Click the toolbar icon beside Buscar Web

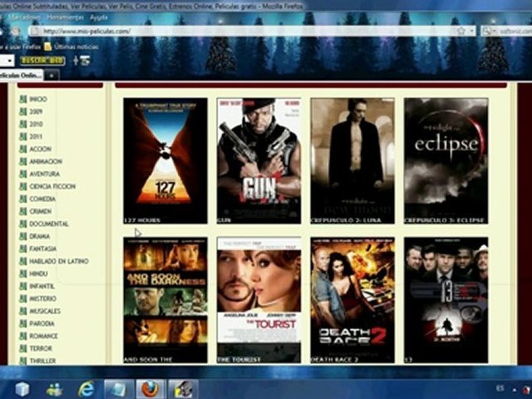pyautogui.click(x=84, y=61)
